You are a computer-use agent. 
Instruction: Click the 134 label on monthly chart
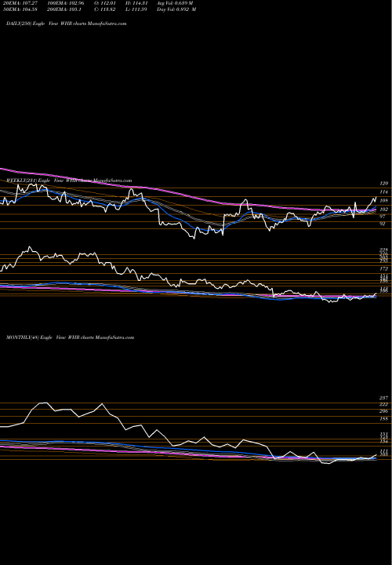pyautogui.click(x=384, y=441)
